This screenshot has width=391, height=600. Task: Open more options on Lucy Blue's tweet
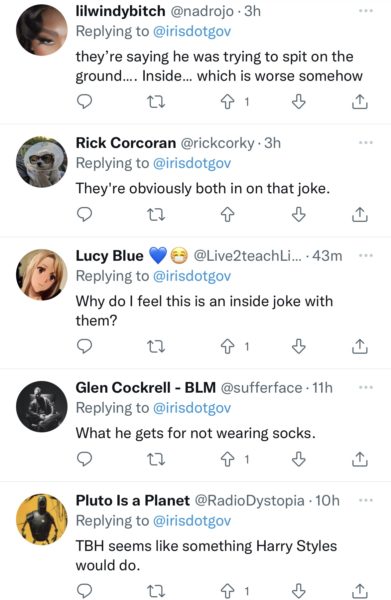point(366,255)
